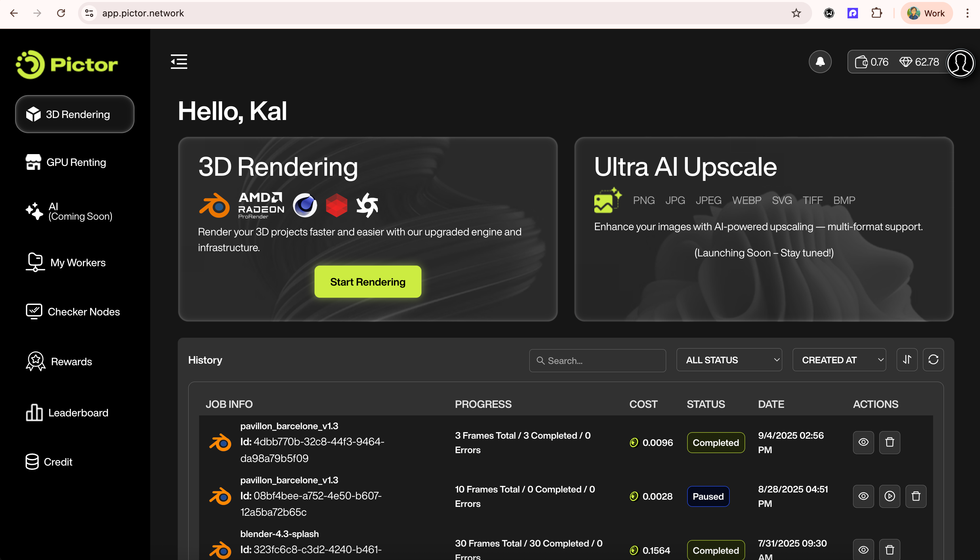View the paused job details
The image size is (980, 560).
click(x=863, y=496)
